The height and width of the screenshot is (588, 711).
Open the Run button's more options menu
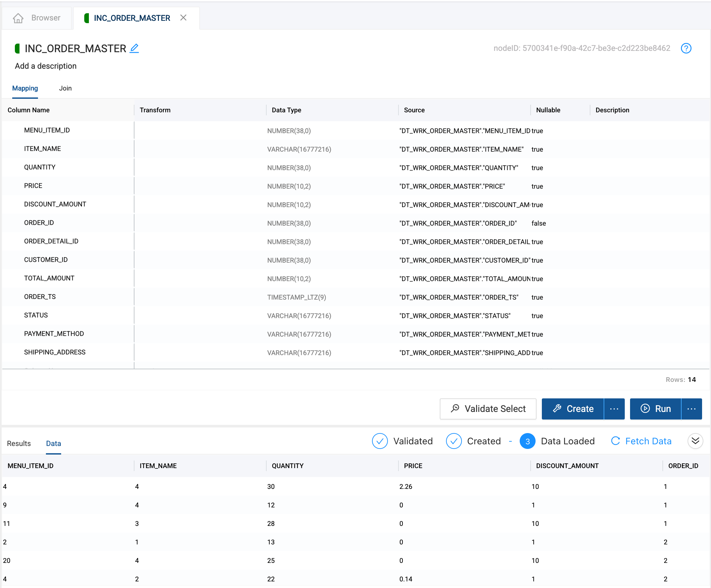[x=692, y=409]
